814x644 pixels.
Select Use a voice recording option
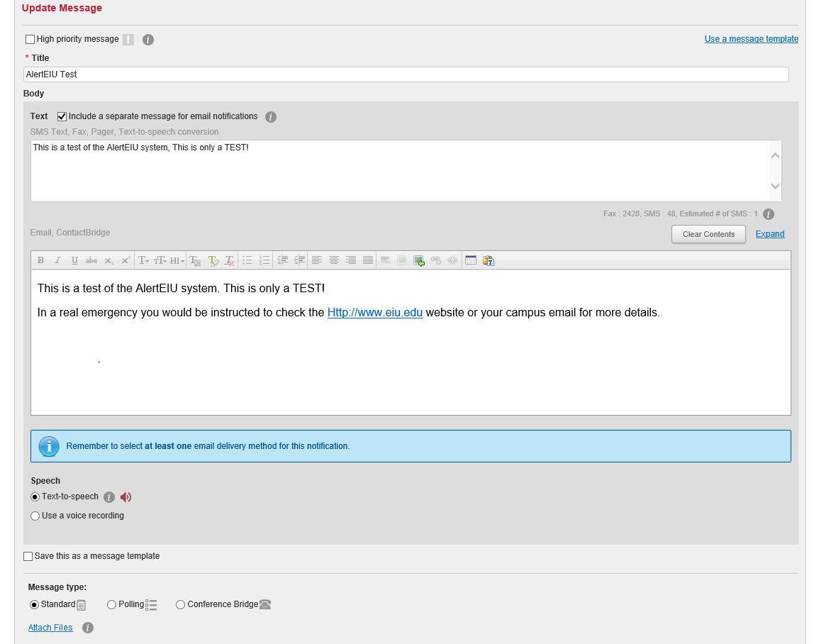pos(35,516)
